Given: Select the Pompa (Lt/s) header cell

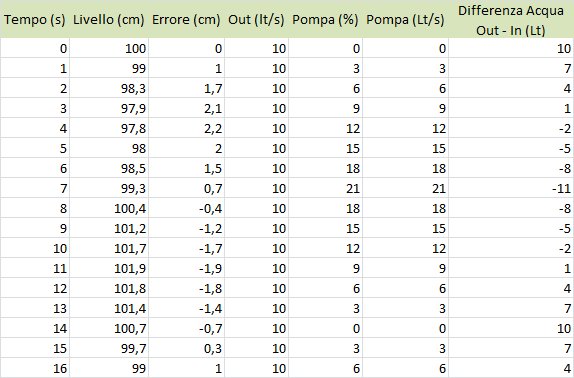Looking at the screenshot, I should pos(405,19).
